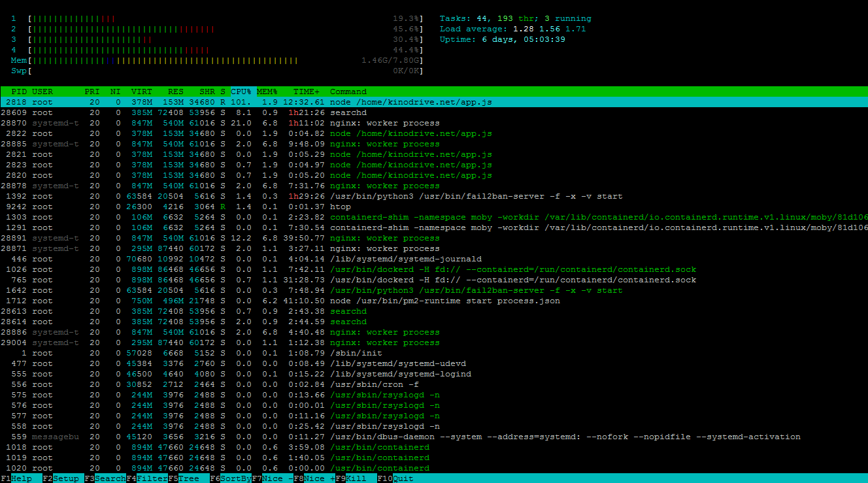
Task: Select the selected PID 2818 node process row
Action: pos(434,102)
